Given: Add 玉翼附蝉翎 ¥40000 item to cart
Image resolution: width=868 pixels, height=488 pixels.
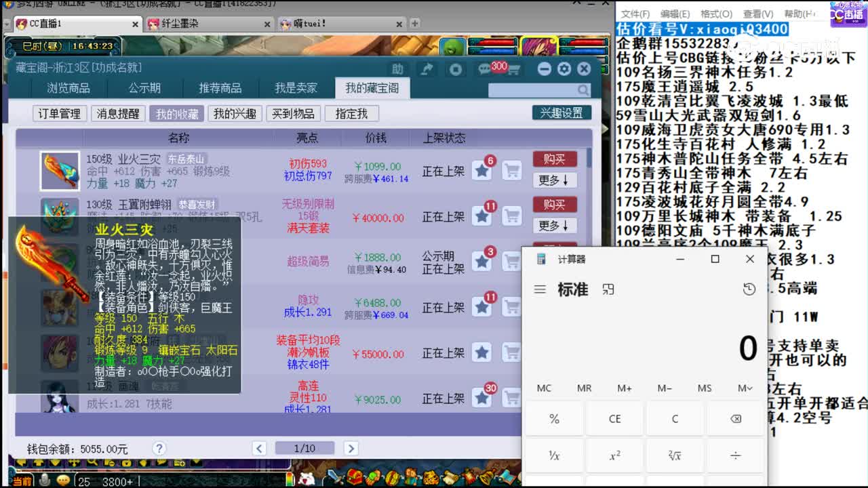Looking at the screenshot, I should point(512,216).
